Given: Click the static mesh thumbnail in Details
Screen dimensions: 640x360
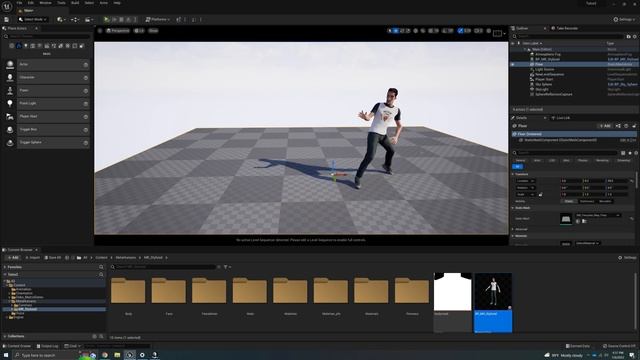Looking at the screenshot, I should tap(566, 219).
